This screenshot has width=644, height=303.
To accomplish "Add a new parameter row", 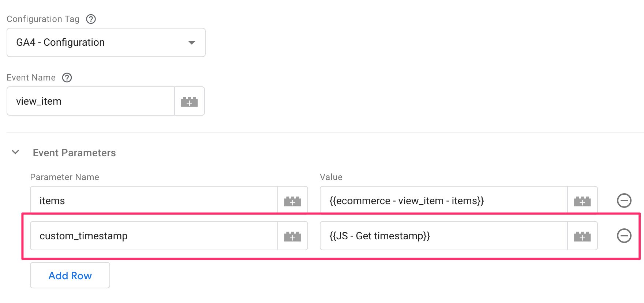I will (x=70, y=275).
